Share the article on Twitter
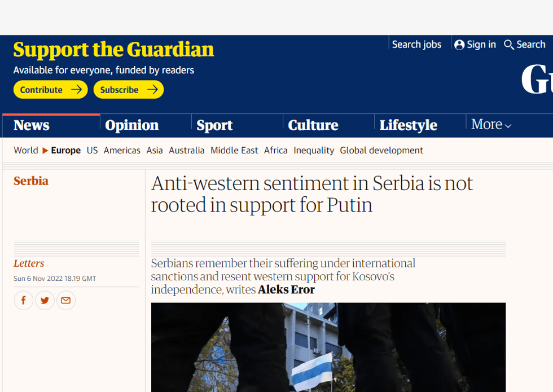Viewport: 553px width, 392px height. pyautogui.click(x=45, y=300)
